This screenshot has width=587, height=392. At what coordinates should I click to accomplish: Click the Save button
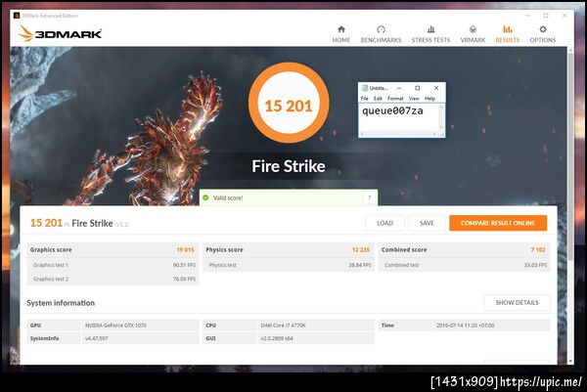[x=427, y=223]
